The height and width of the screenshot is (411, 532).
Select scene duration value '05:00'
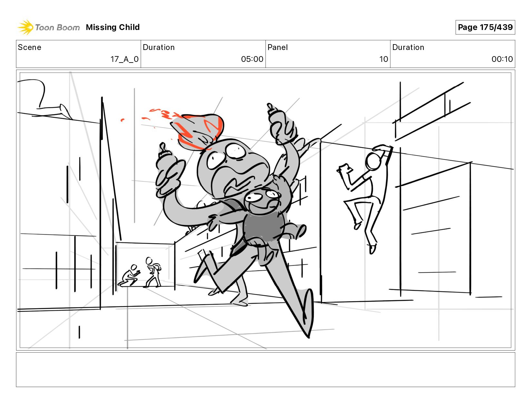pyautogui.click(x=252, y=59)
